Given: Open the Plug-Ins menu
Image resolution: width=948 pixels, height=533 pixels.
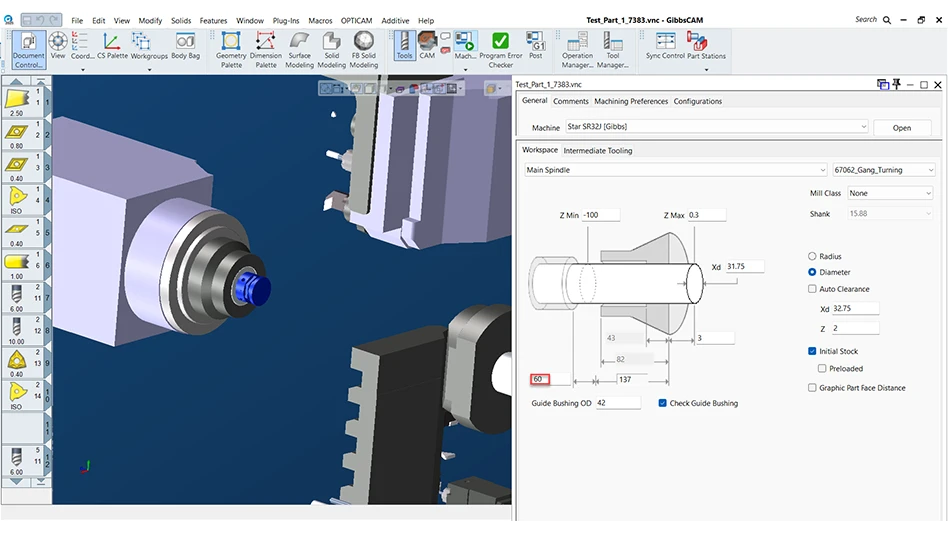Looking at the screenshot, I should click(286, 21).
